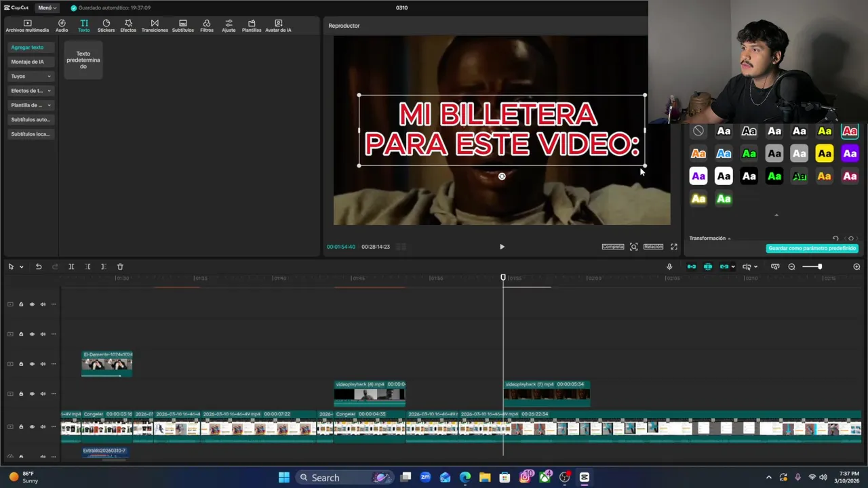Select Montaje de IA in sidebar

pyautogui.click(x=31, y=62)
